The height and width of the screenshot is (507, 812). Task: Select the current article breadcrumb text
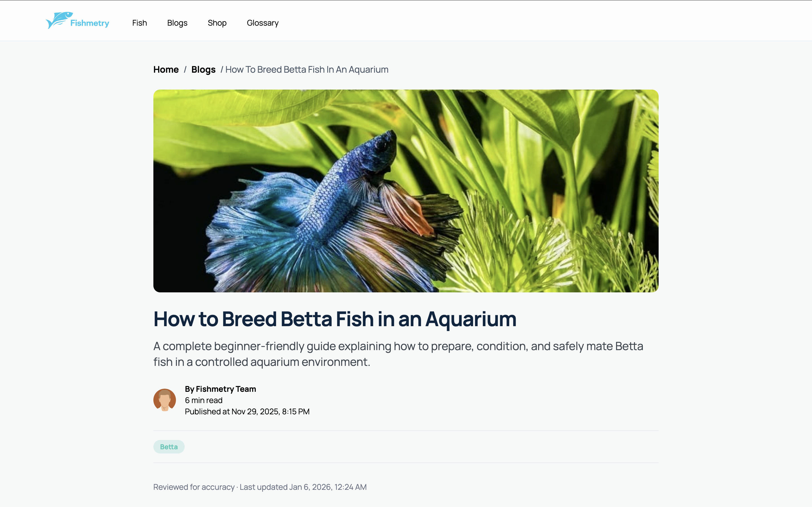[306, 69]
